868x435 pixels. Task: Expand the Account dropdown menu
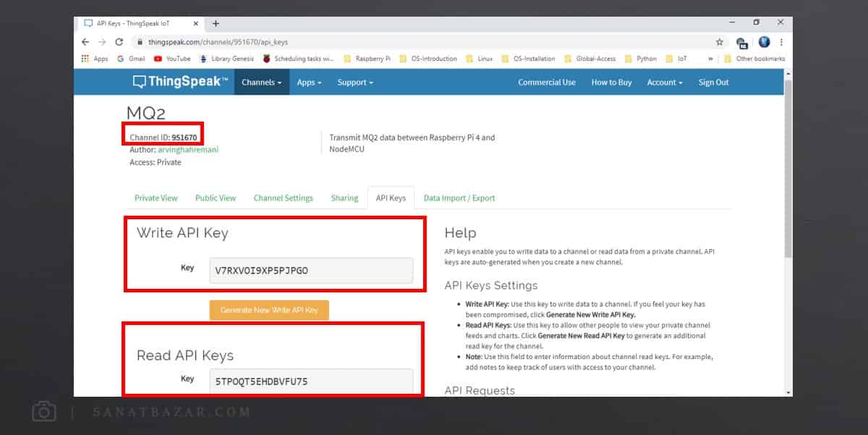[665, 82]
